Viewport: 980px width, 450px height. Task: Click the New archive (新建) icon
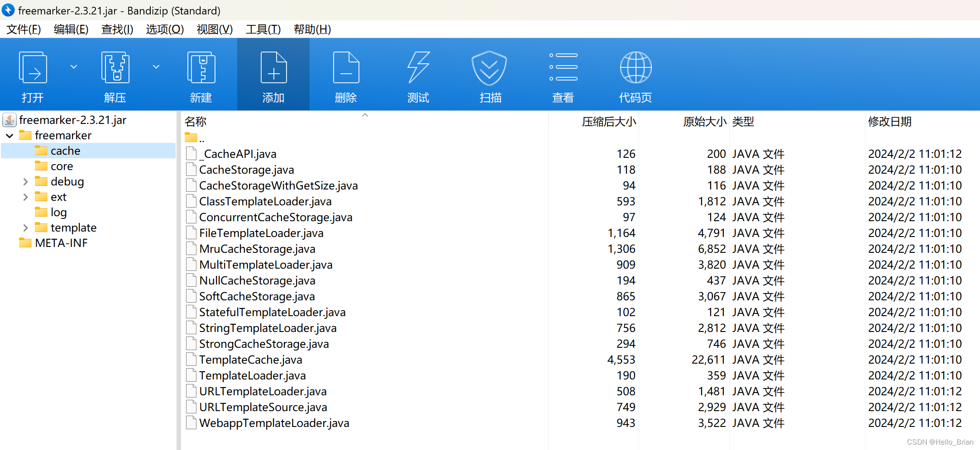click(201, 67)
